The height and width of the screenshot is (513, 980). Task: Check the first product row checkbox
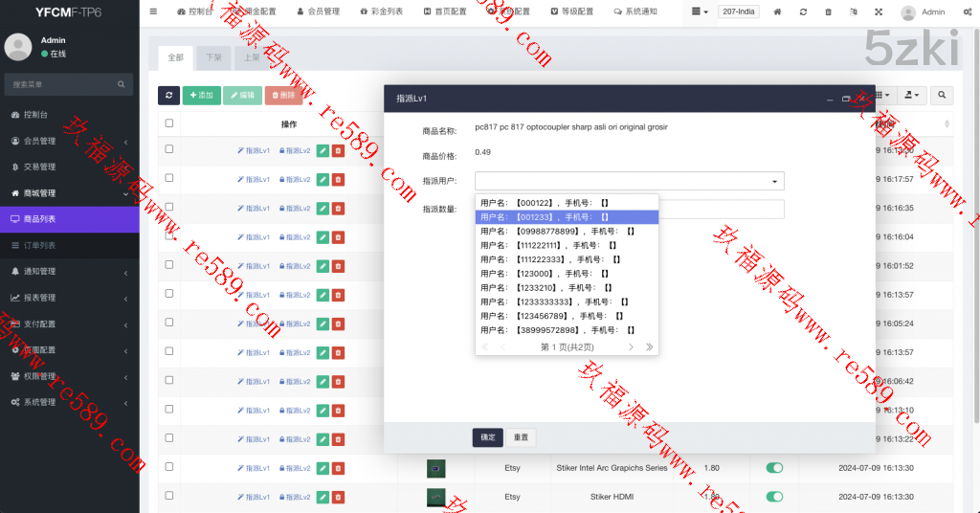tap(169, 149)
